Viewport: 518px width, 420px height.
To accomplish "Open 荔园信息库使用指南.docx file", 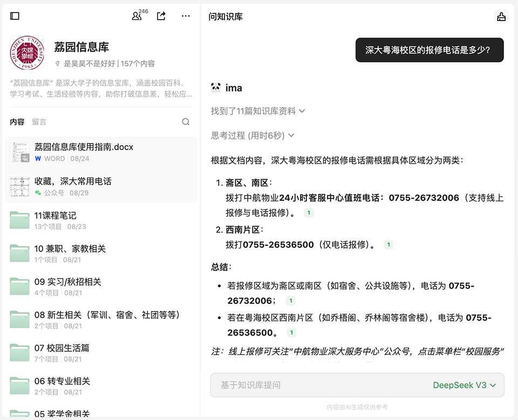I will coord(84,147).
